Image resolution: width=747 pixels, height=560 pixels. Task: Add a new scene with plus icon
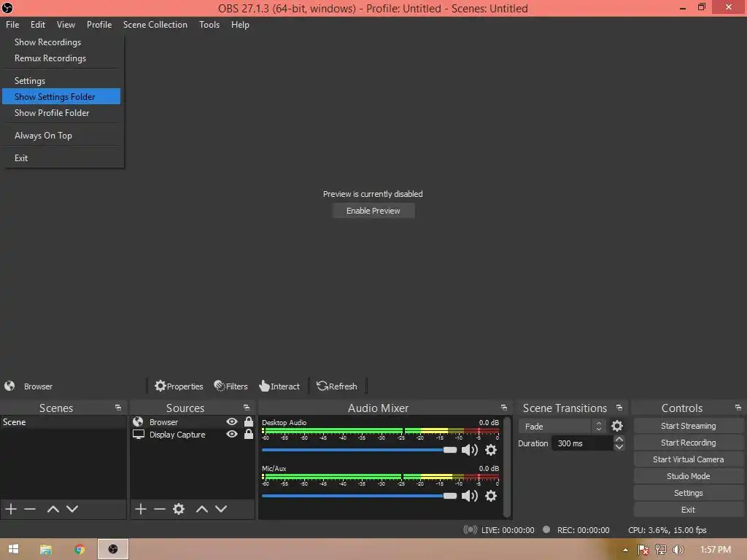(11, 508)
